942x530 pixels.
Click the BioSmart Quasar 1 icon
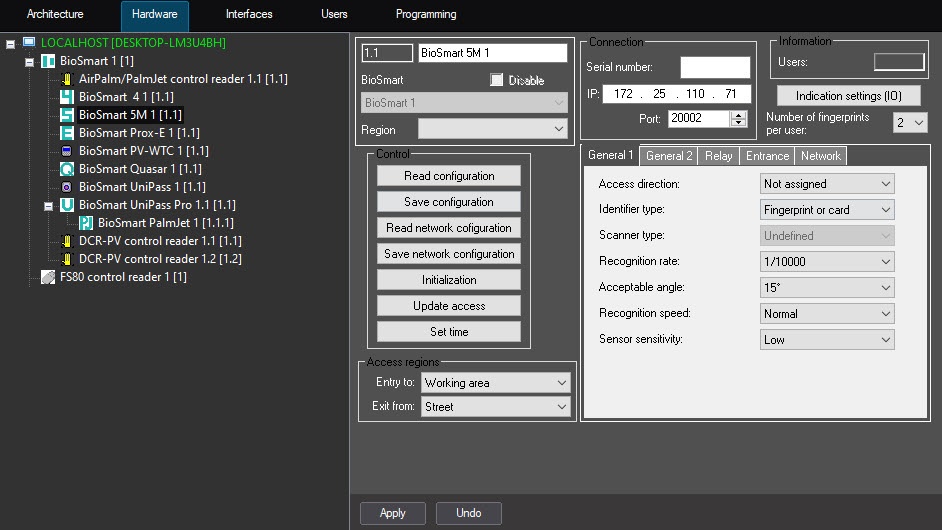[67, 169]
